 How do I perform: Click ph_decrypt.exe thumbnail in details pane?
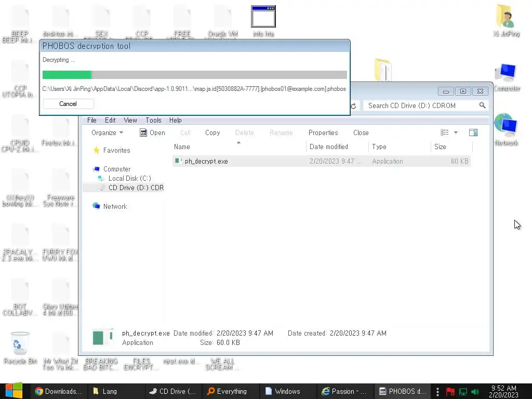pos(103,338)
